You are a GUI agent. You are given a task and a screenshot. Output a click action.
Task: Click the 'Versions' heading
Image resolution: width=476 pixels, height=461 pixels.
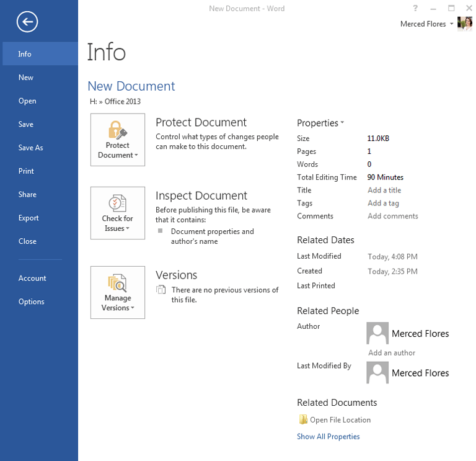pos(177,275)
